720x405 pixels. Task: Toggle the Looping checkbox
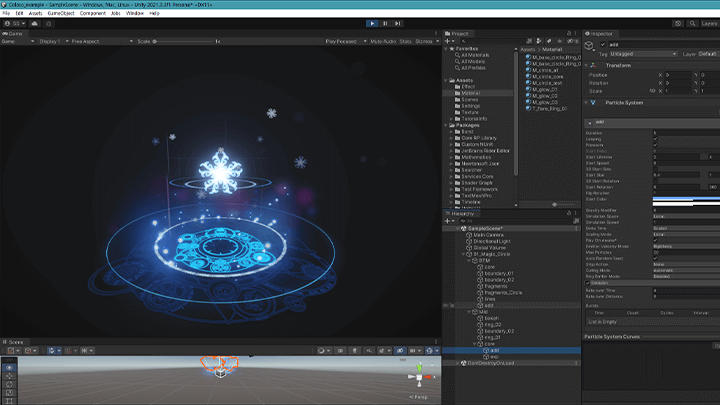point(655,139)
